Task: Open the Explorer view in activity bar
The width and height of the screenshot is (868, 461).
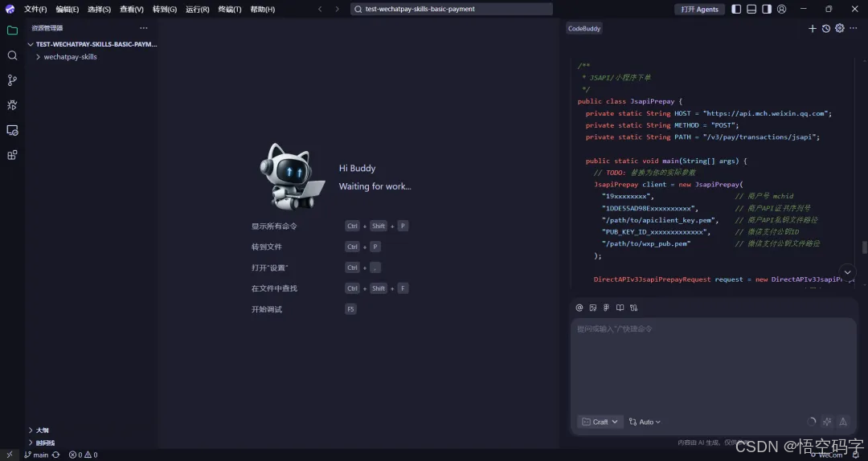Action: (x=12, y=31)
